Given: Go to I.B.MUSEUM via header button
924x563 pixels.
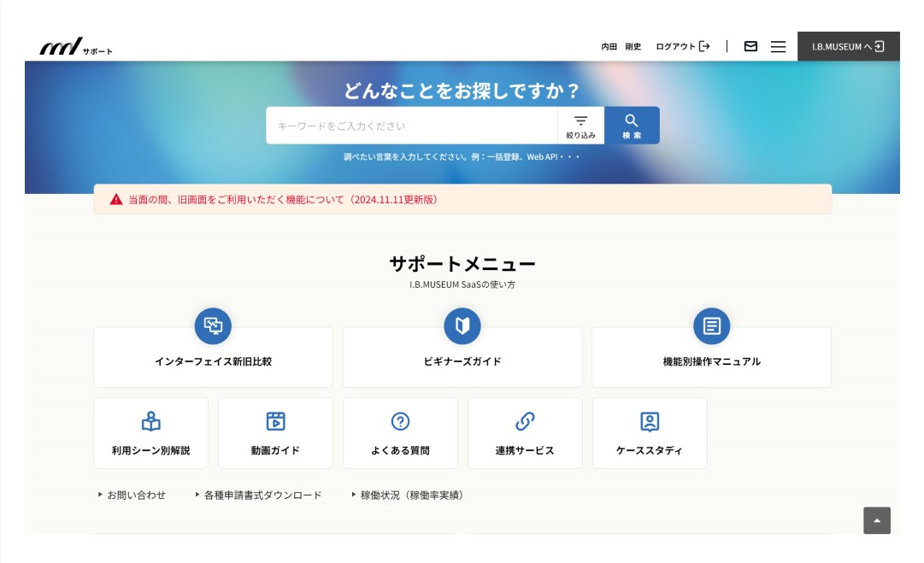Looking at the screenshot, I should pyautogui.click(x=848, y=46).
